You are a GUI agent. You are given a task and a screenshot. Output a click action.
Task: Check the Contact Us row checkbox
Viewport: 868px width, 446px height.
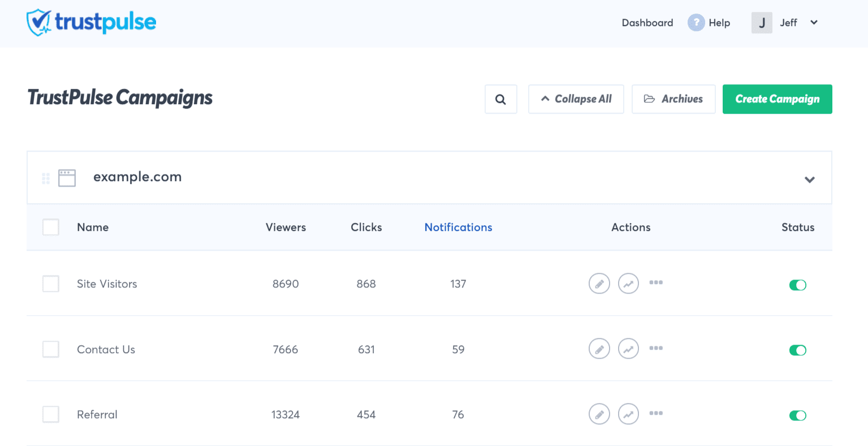click(x=51, y=349)
